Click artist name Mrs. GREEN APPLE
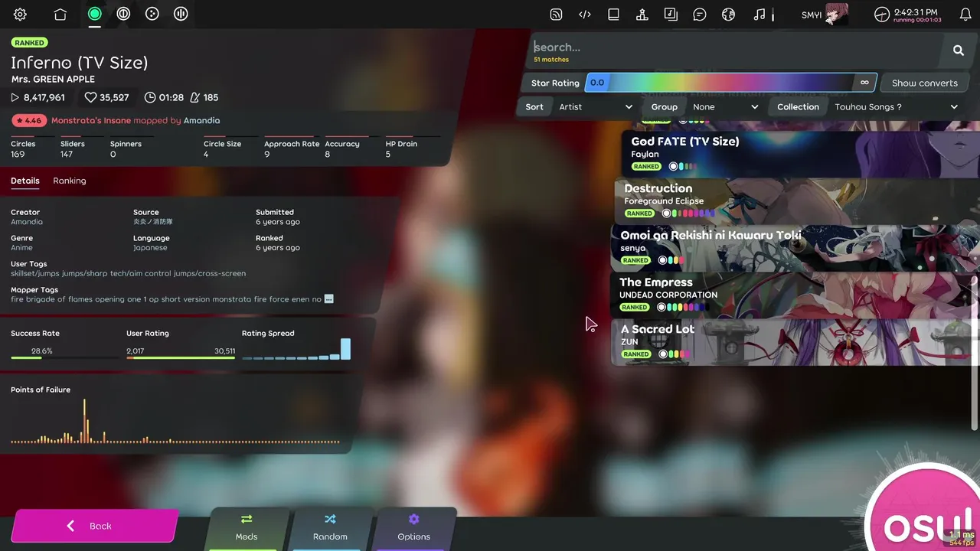 [53, 80]
